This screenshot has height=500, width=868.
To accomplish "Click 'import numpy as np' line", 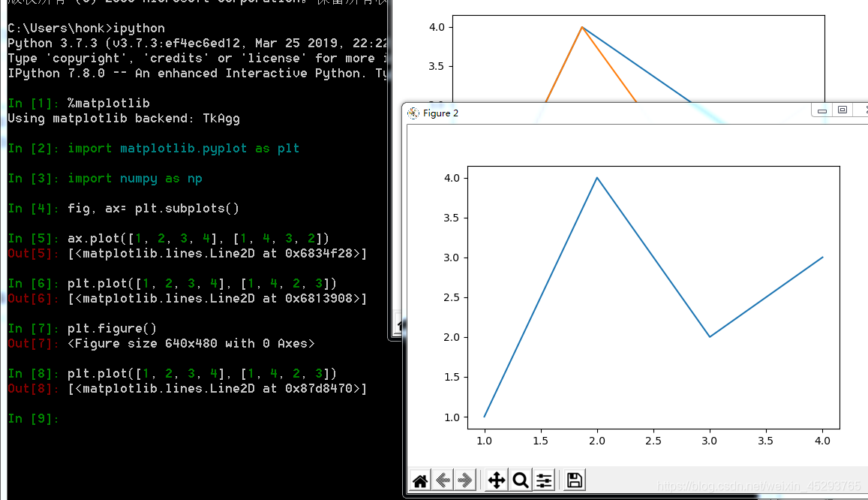I will (134, 178).
